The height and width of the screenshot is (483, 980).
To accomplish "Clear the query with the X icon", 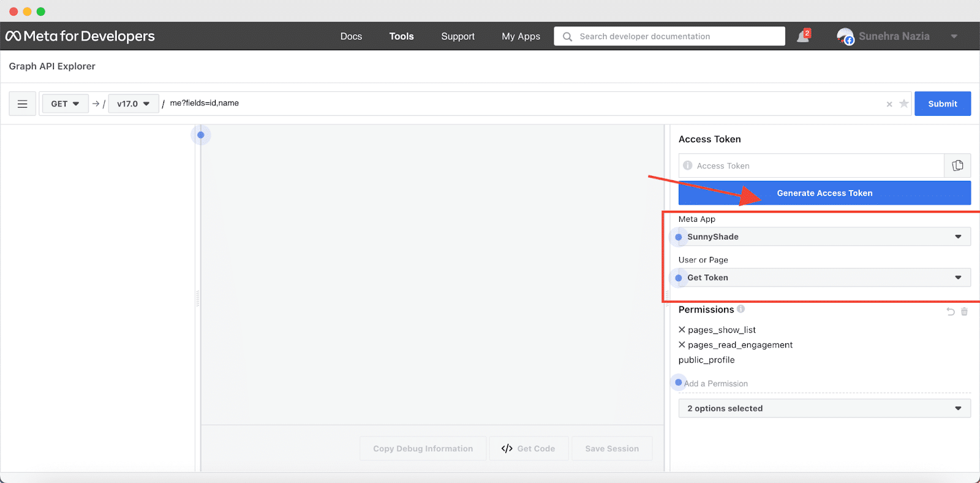I will (889, 104).
